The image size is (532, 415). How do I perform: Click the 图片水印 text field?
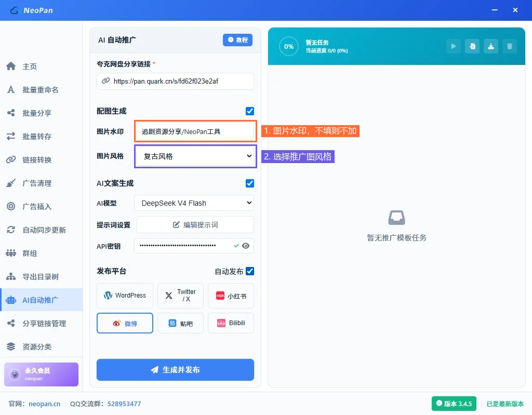(x=195, y=131)
